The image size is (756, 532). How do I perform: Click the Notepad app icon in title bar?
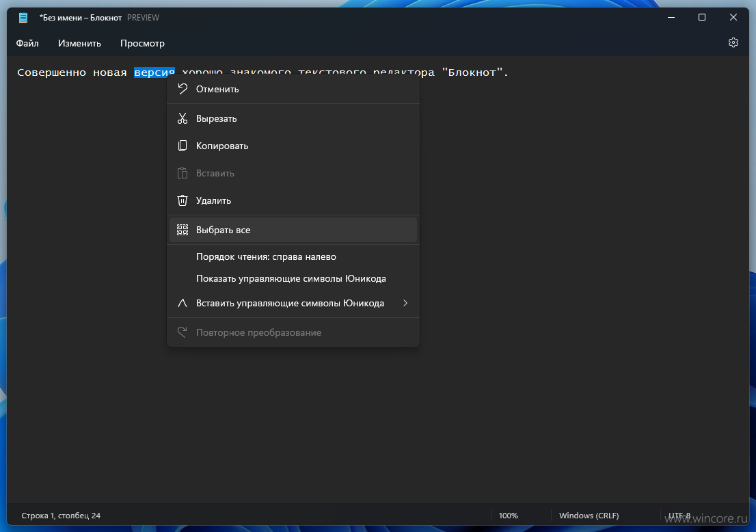point(23,18)
